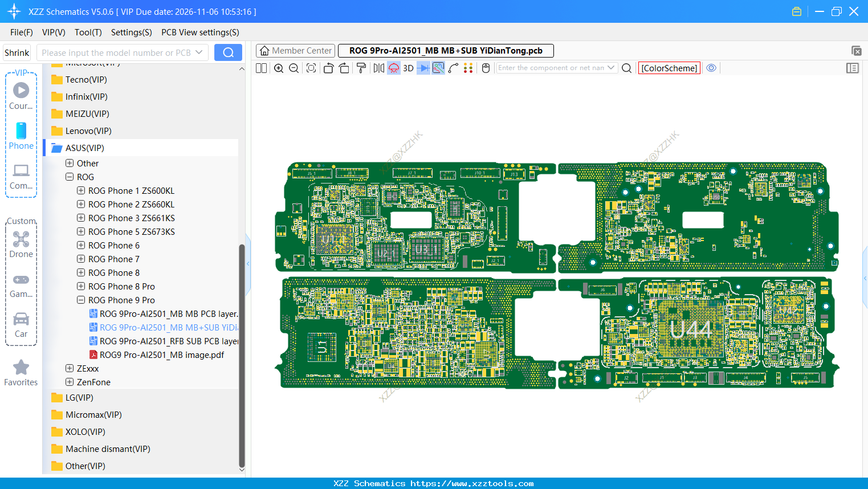Zoom out of the PCB view
Viewport: 868px width, 489px height.
click(294, 68)
